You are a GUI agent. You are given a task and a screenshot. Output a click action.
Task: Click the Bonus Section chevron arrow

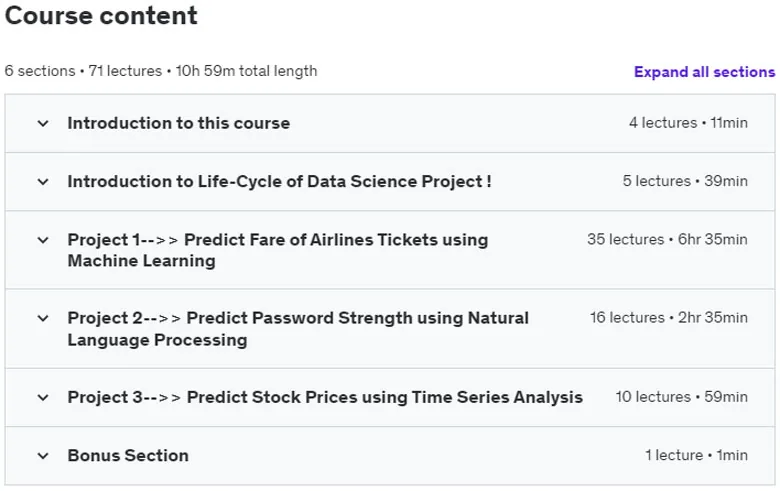43,456
